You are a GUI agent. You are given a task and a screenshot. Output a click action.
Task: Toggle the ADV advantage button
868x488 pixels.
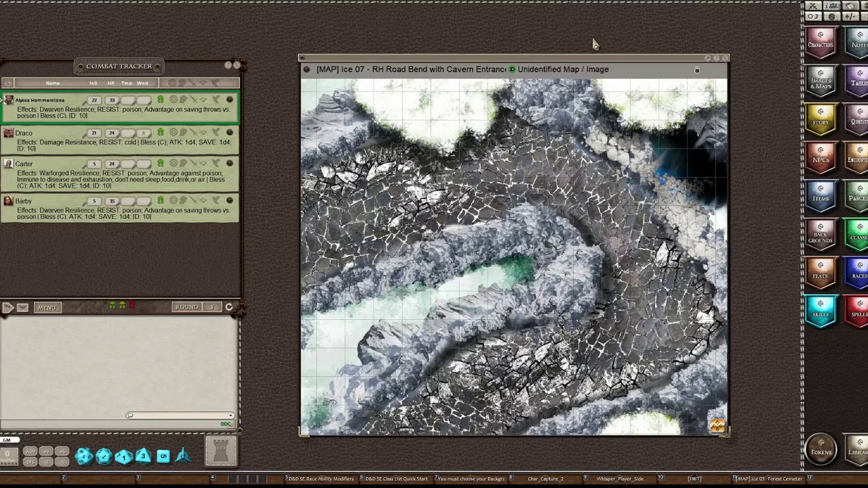[x=31, y=451]
